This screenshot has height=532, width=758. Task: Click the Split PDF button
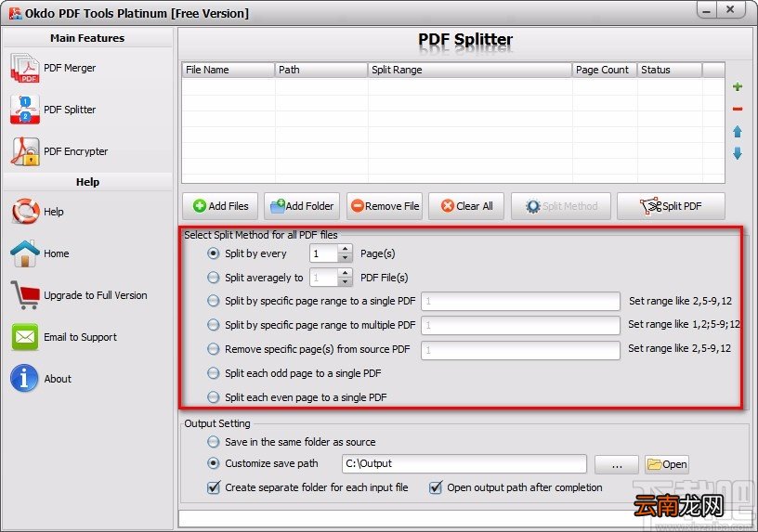click(671, 206)
